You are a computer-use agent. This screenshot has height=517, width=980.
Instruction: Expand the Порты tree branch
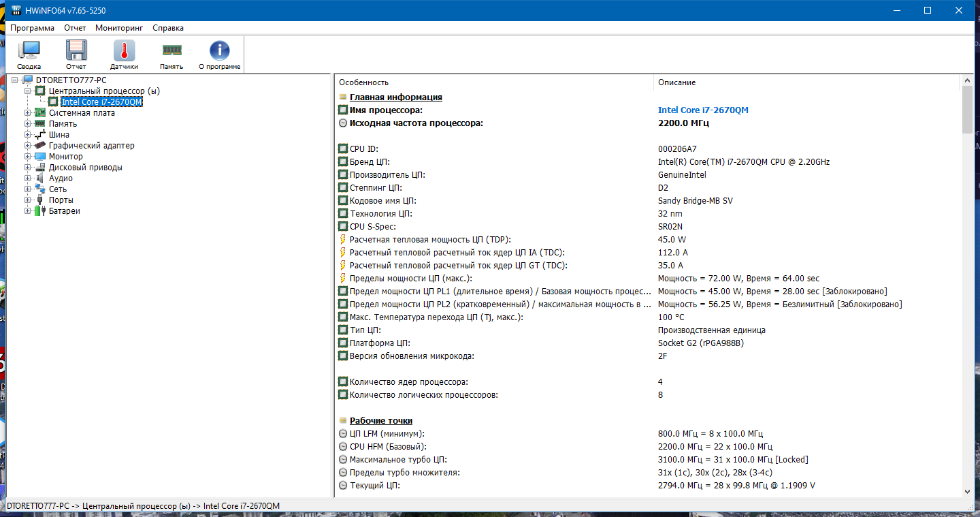(x=28, y=200)
